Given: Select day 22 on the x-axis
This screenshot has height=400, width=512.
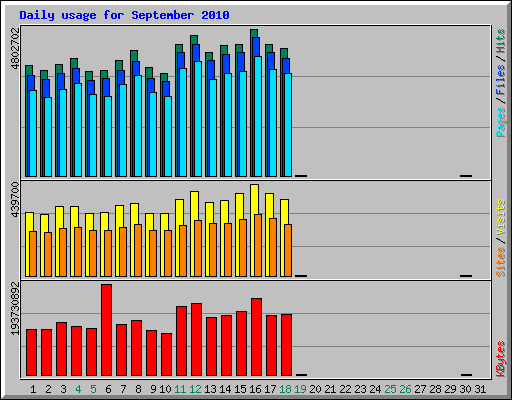Looking at the screenshot, I should 345,389.
